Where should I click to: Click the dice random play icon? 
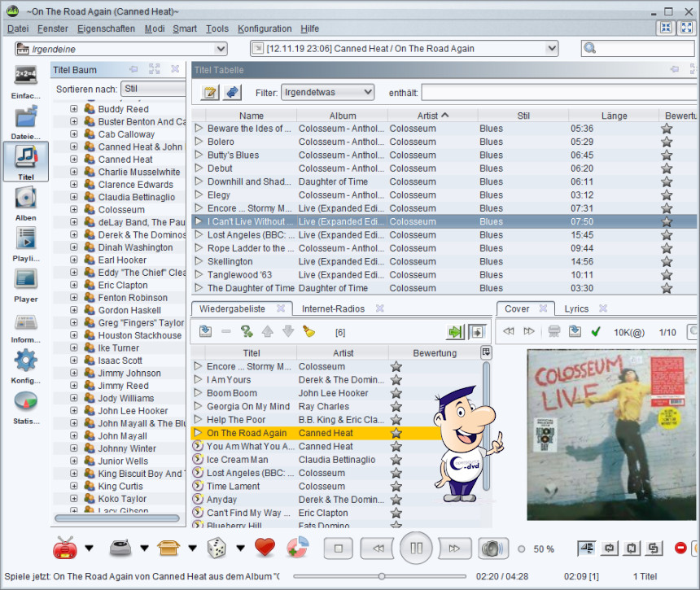[216, 548]
